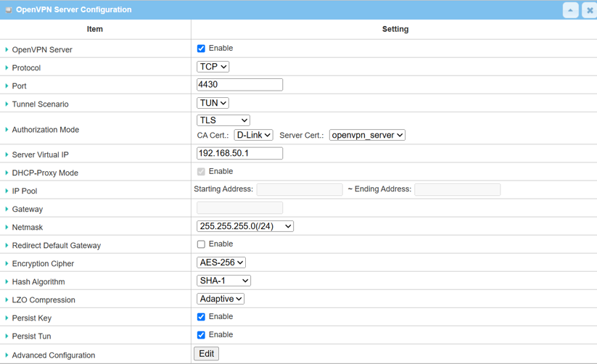Open the Server Cert. dropdown

(x=367, y=135)
